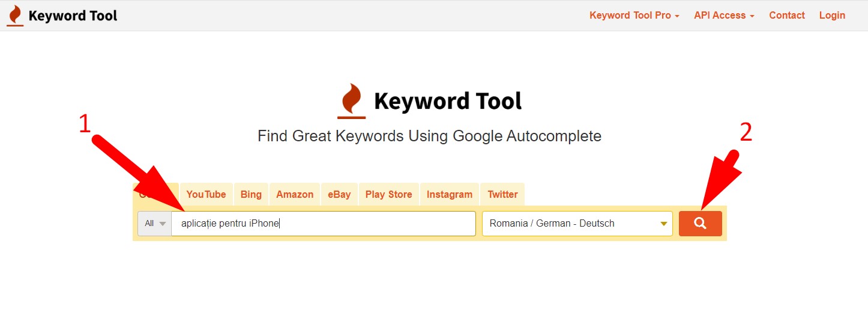The width and height of the screenshot is (868, 309).
Task: Focus the keyword input containing 'aplicație pentru iPhone'
Action: tap(324, 224)
